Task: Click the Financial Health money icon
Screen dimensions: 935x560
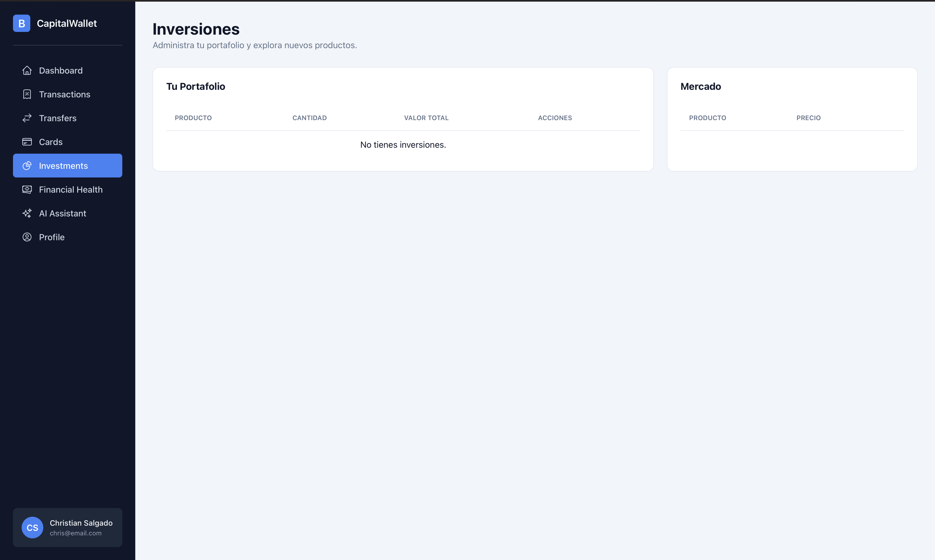Action: tap(27, 189)
